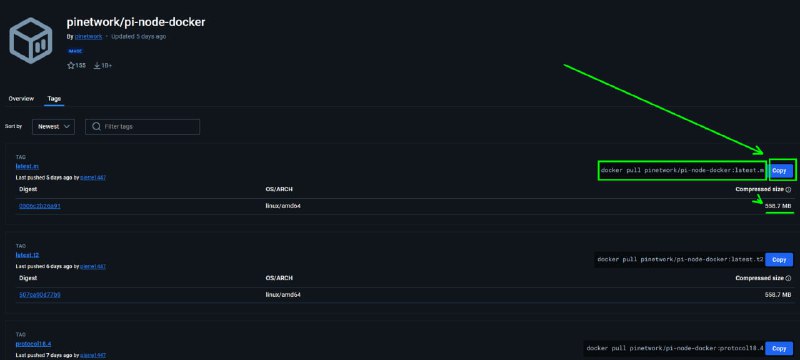The height and width of the screenshot is (360, 800).
Task: Click the magnifier icon in Filter tags
Action: pyautogui.click(x=95, y=126)
